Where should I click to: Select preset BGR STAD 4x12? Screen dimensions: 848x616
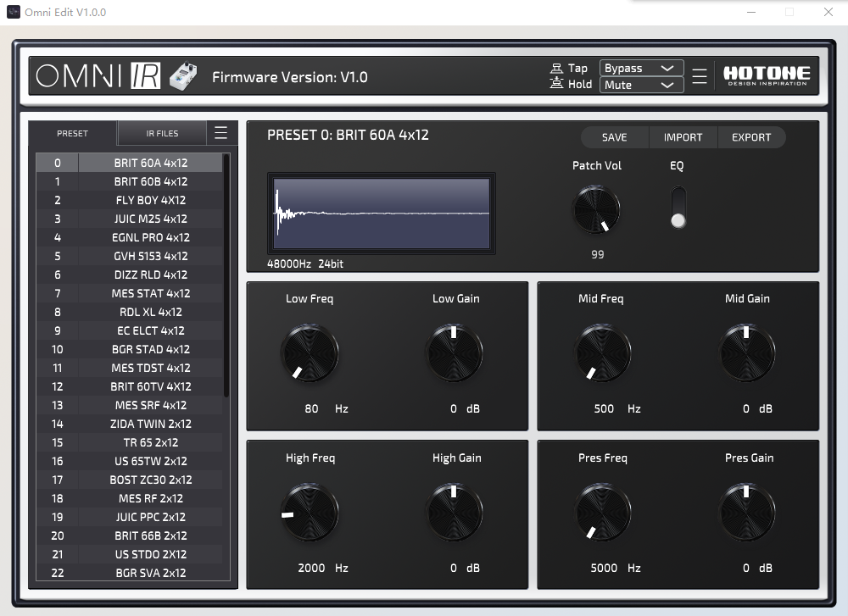pos(129,349)
